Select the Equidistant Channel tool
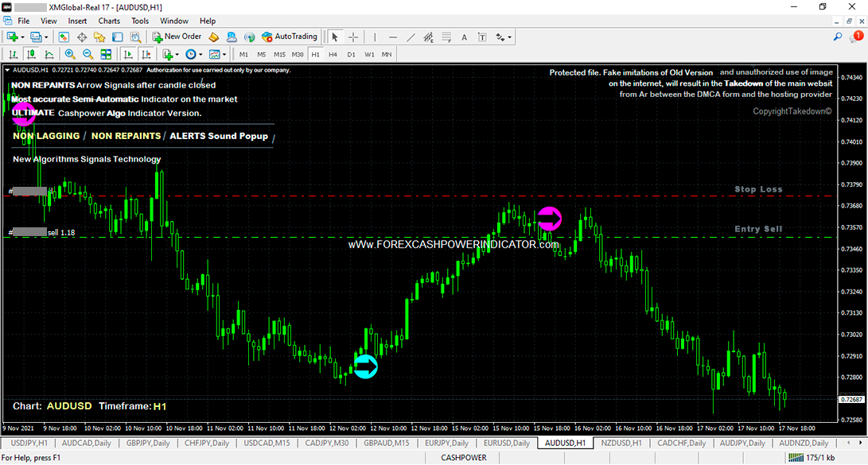The image size is (868, 465). pos(429,37)
